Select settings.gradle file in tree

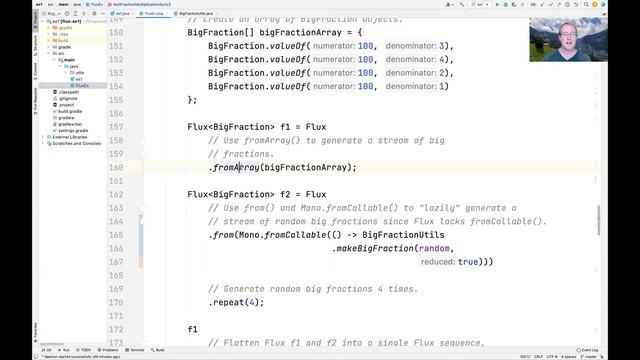point(71,131)
